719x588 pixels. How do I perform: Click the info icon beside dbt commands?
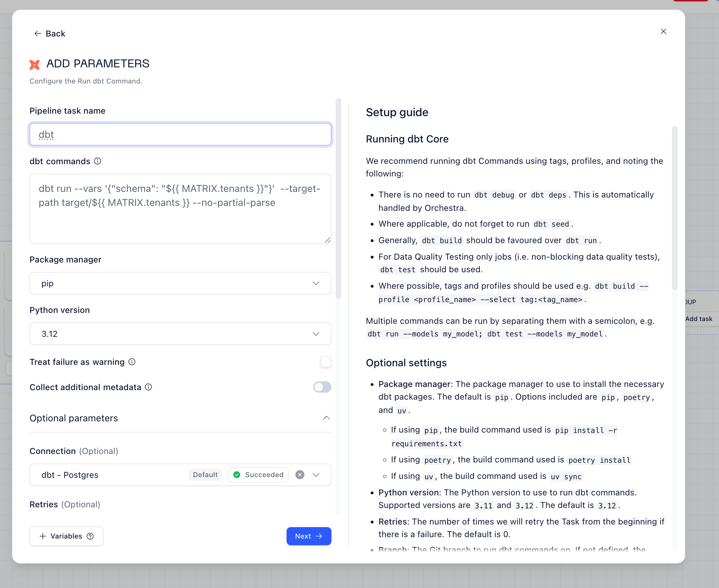98,161
